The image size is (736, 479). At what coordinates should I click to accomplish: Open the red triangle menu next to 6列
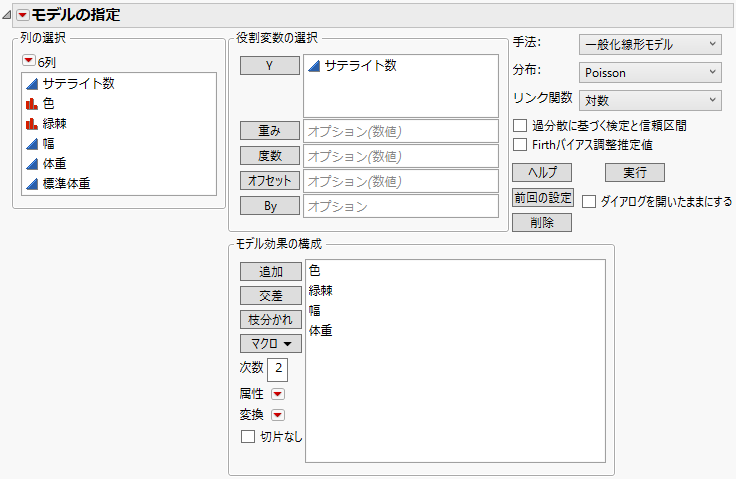click(x=29, y=61)
